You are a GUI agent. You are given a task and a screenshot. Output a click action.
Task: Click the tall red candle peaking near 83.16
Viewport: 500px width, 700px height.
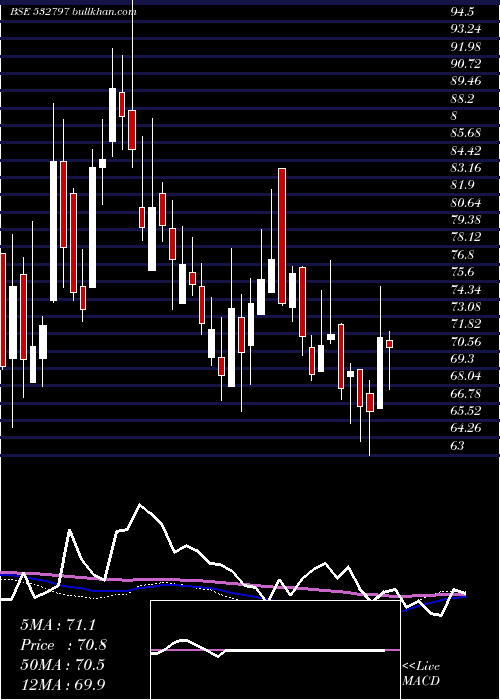click(282, 236)
